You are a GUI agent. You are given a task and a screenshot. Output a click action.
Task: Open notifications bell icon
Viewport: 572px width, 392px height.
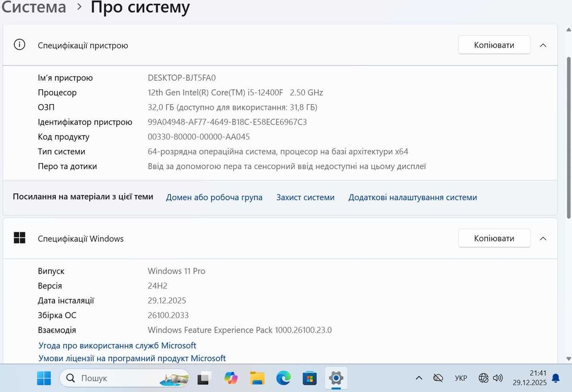(x=555, y=378)
